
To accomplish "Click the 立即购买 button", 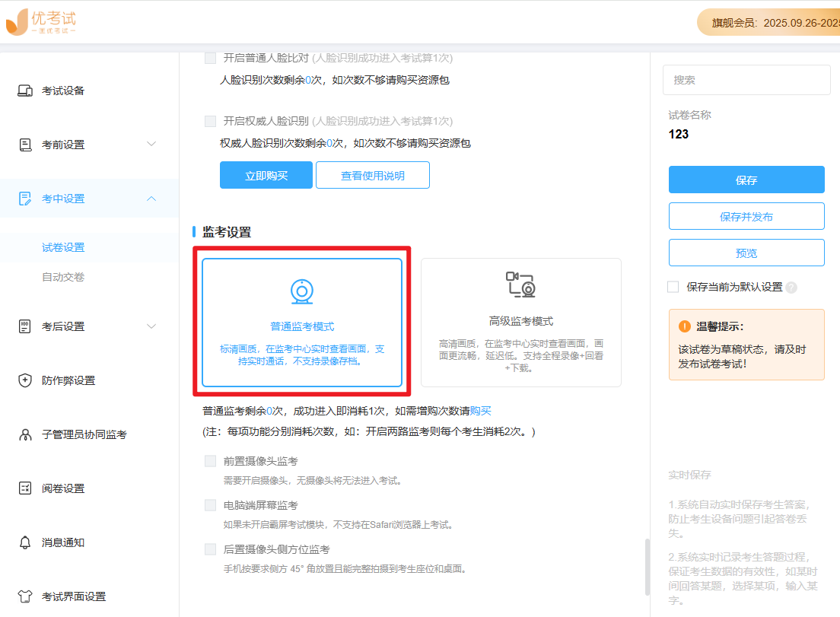I will (x=266, y=174).
